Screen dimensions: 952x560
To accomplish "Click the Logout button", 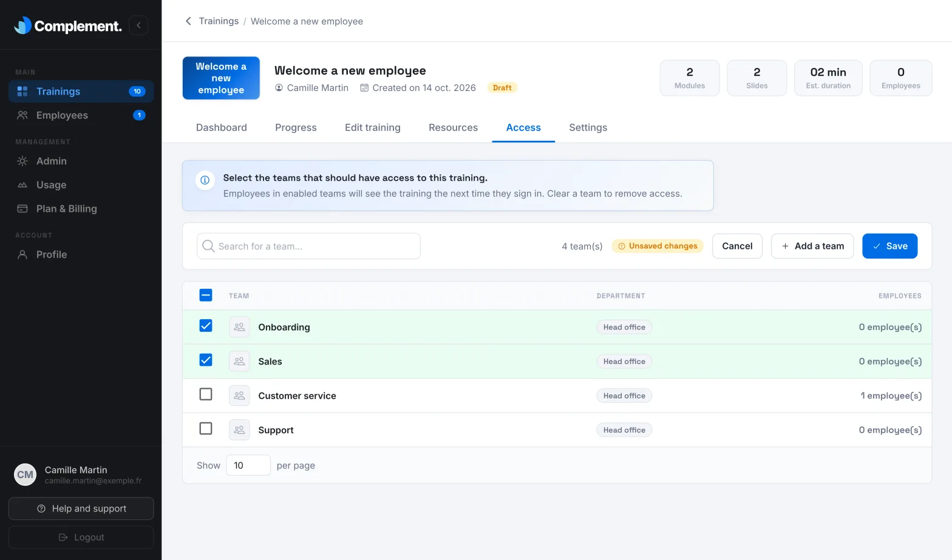I will [81, 538].
